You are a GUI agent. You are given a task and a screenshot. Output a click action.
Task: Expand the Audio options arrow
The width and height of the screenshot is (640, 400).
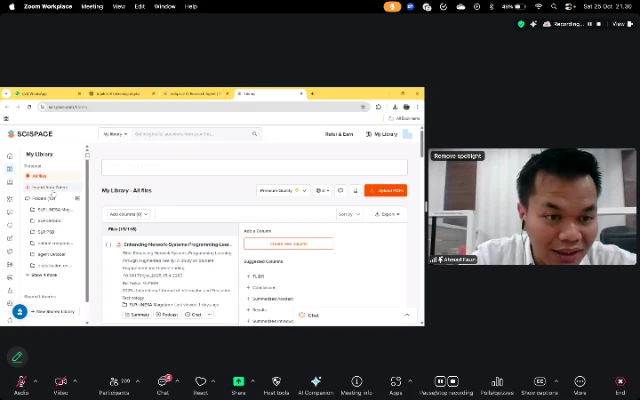pos(35,381)
